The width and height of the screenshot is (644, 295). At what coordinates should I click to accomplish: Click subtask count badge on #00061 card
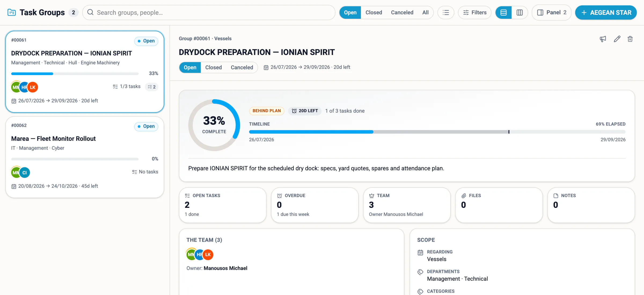tap(152, 87)
